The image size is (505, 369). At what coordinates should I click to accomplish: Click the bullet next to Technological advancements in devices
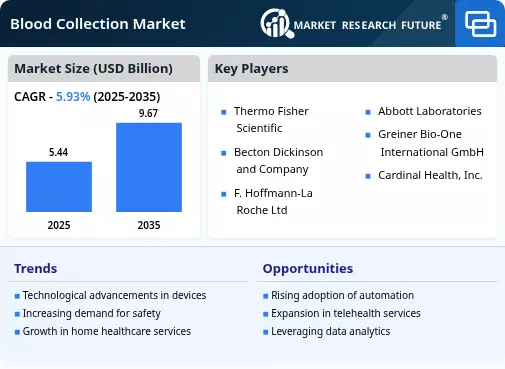(x=17, y=296)
